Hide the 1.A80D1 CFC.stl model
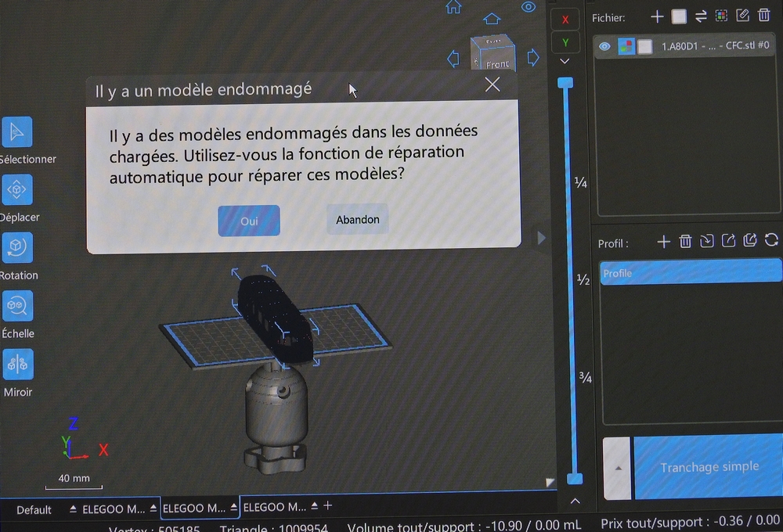This screenshot has height=532, width=783. click(x=604, y=46)
